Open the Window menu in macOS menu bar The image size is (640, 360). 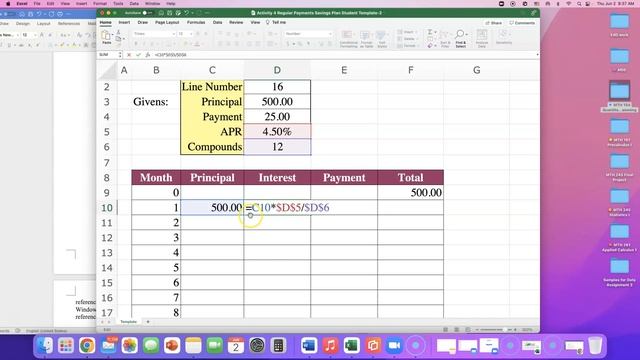click(x=153, y=3)
